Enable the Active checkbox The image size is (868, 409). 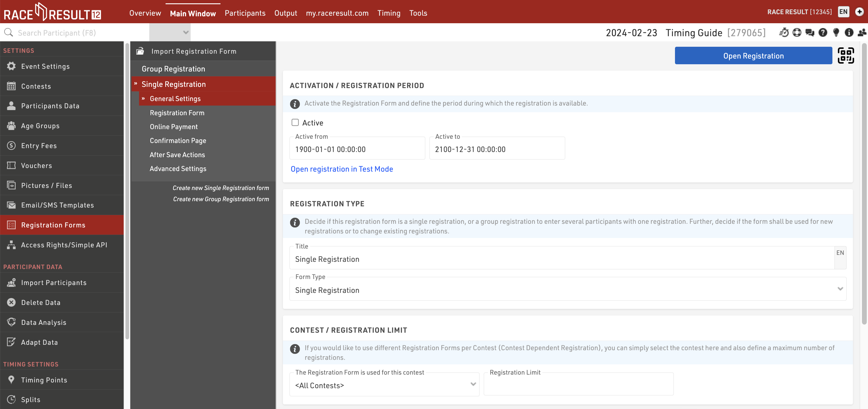click(x=295, y=122)
